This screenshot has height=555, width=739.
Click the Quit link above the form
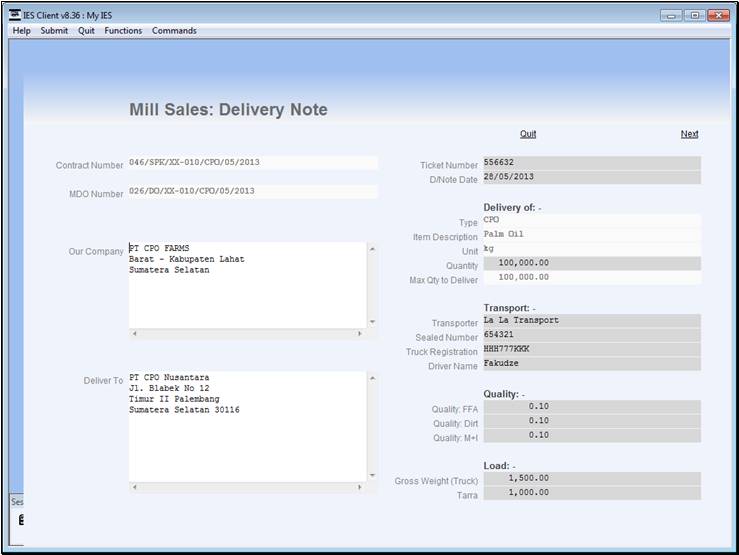point(528,134)
